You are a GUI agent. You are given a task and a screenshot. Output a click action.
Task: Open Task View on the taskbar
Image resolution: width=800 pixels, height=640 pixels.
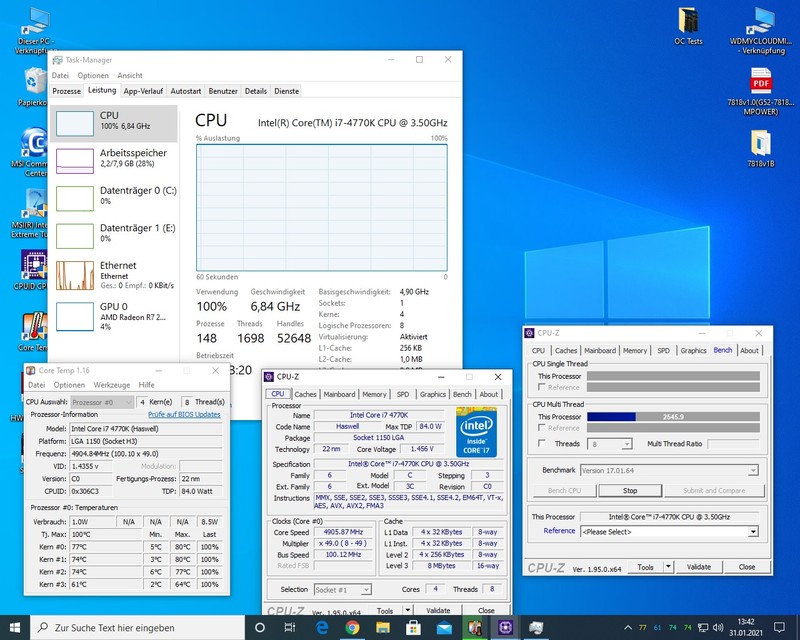tap(290, 627)
